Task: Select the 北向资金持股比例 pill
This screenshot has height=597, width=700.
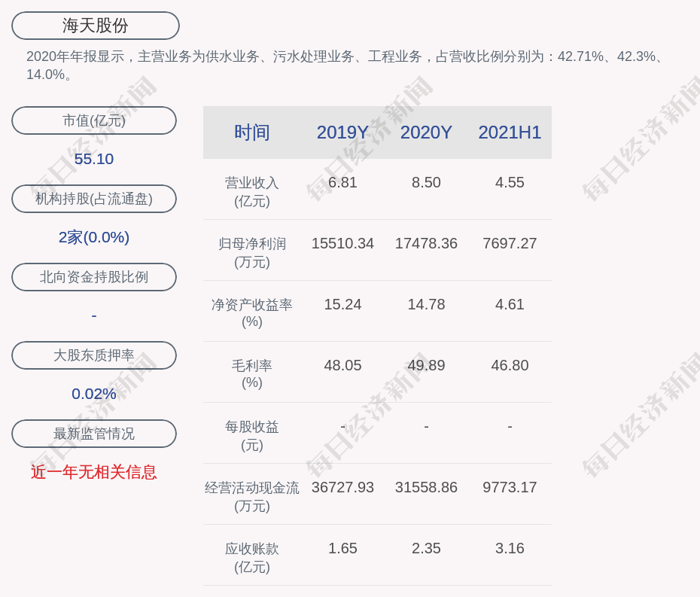Action: (94, 277)
